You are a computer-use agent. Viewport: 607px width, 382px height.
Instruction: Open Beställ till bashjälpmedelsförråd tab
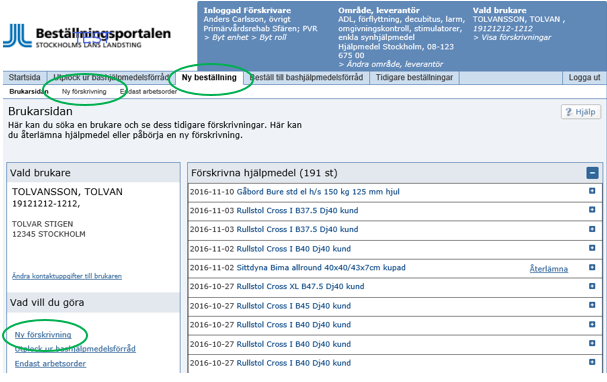click(x=306, y=77)
